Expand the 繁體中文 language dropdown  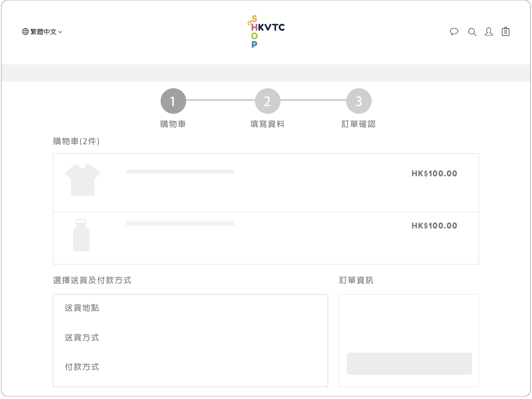point(44,32)
